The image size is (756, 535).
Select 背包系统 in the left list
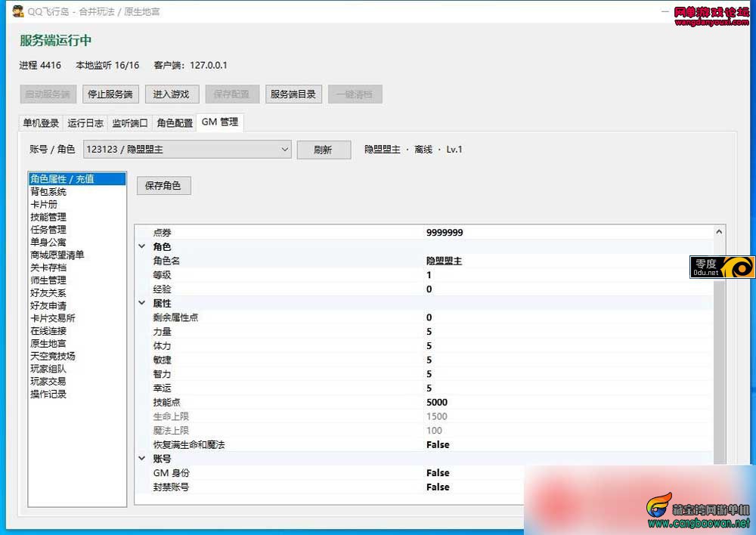(x=77, y=192)
